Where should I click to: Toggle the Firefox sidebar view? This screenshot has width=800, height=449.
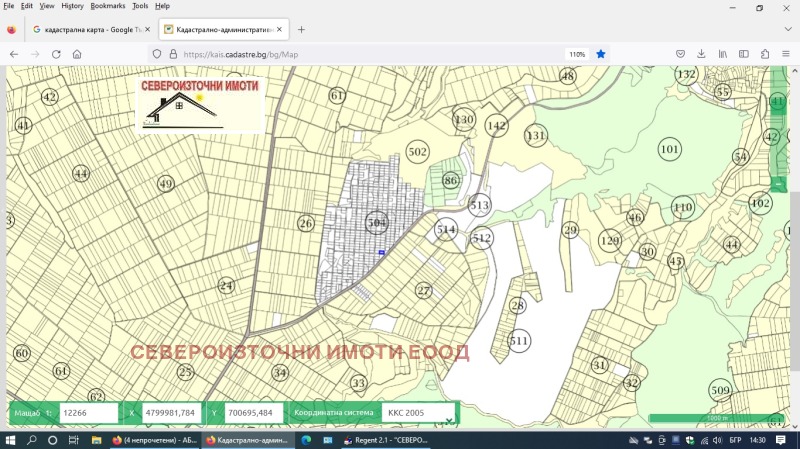[x=743, y=54]
